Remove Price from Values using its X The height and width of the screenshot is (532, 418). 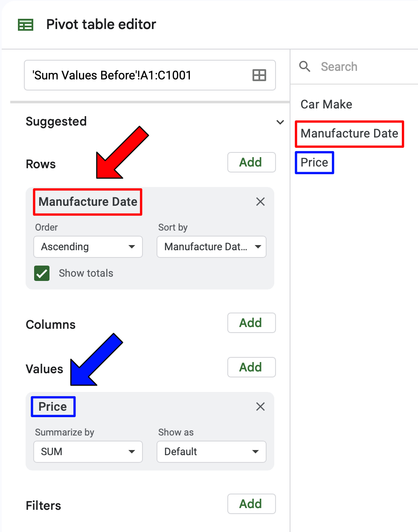(260, 406)
